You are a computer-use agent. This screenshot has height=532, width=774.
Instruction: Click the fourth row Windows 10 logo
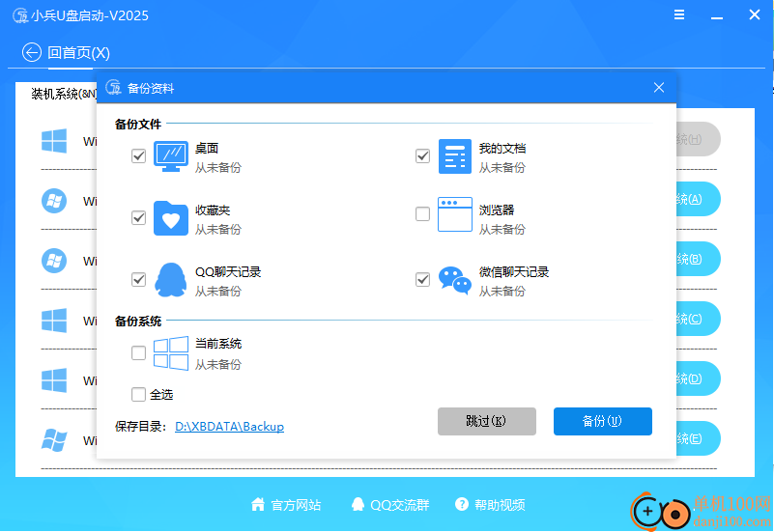coord(54,321)
